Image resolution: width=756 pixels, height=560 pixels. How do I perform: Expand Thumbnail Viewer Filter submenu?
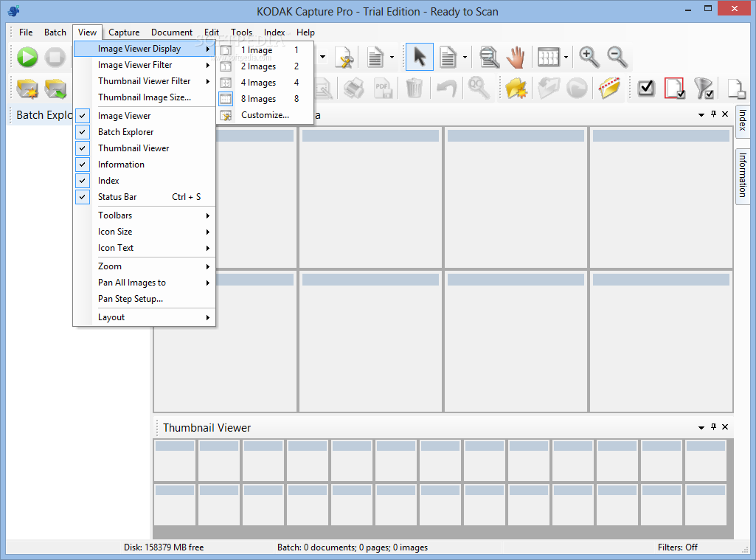144,81
